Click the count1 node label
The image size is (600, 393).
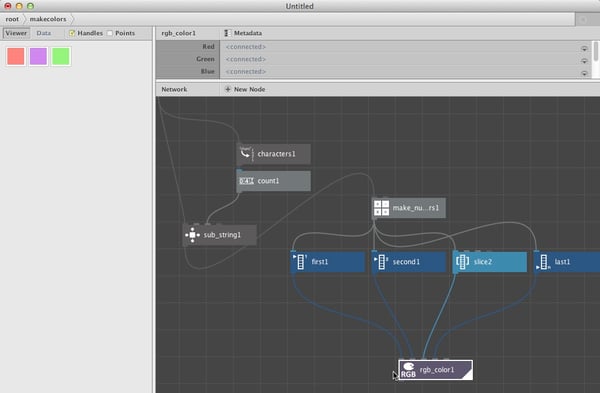268,181
